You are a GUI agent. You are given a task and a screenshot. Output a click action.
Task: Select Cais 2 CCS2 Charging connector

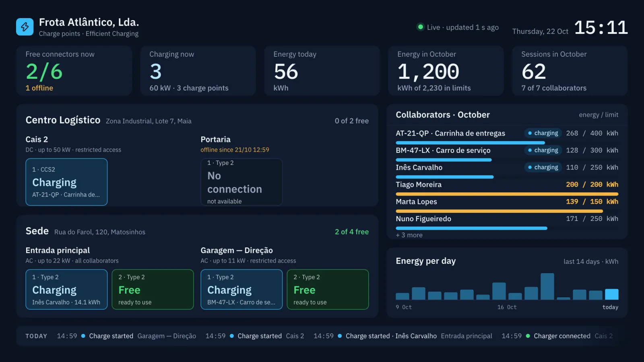66,182
